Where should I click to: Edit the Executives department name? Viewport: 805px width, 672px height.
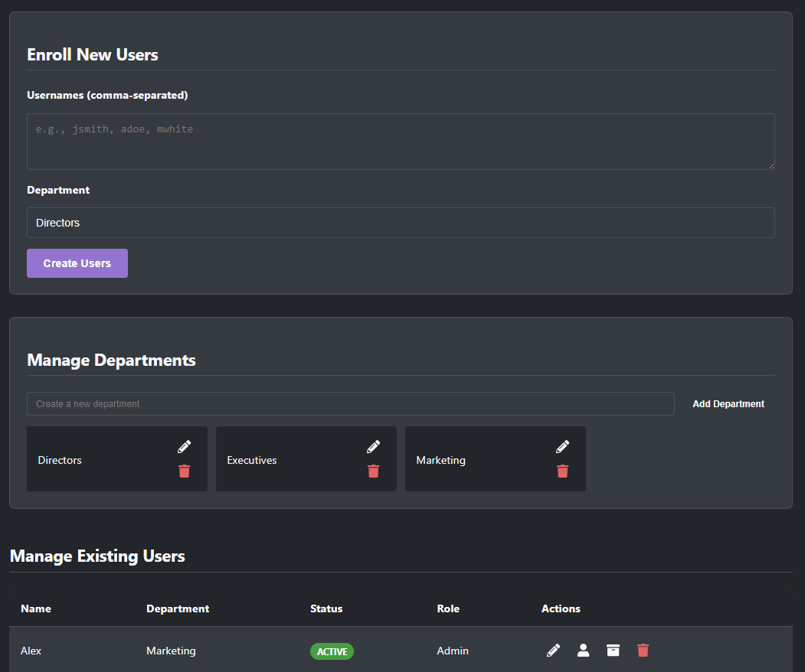pos(373,447)
